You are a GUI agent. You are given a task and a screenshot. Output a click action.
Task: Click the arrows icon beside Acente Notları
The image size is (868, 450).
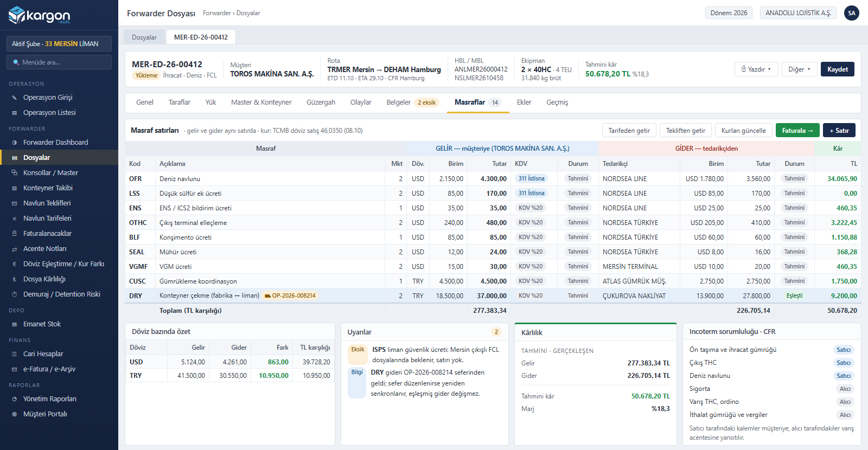click(x=15, y=249)
